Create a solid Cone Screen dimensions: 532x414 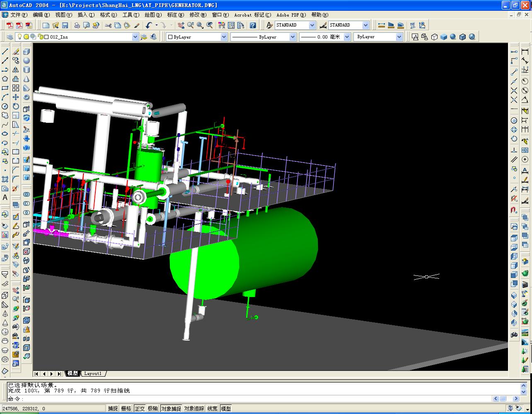tap(27, 79)
